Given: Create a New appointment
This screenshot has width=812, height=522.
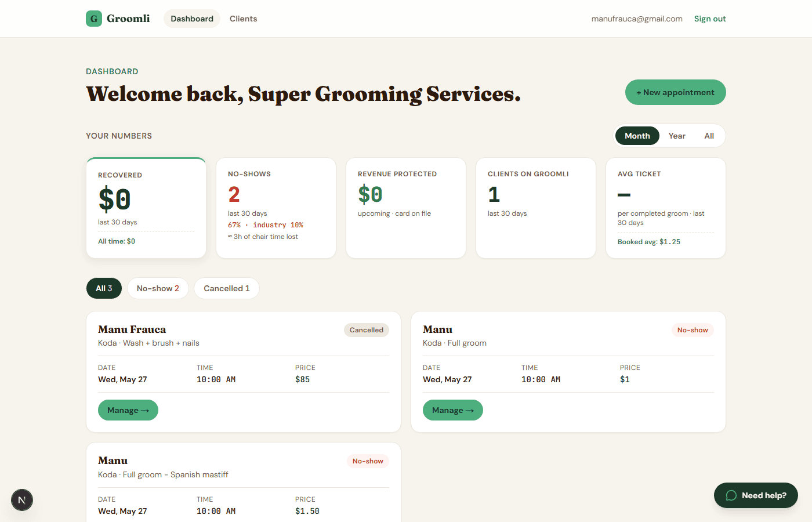Looking at the screenshot, I should [x=676, y=92].
